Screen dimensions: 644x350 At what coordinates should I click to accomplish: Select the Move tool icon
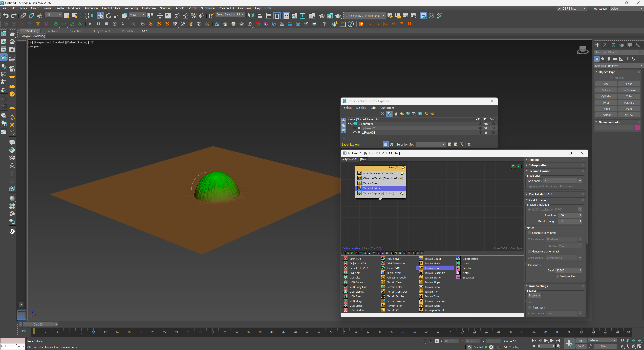pyautogui.click(x=100, y=16)
